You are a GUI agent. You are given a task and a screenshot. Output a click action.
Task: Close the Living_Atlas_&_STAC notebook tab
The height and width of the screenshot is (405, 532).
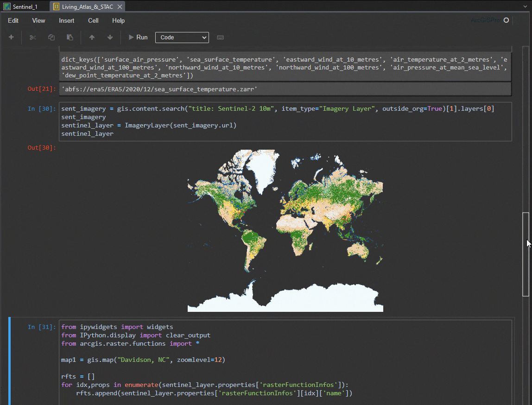pos(120,6)
